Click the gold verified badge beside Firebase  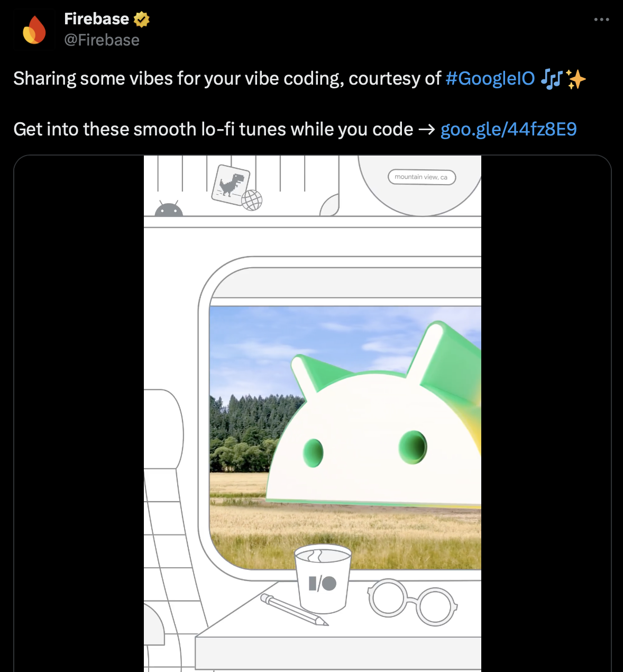[x=142, y=20]
